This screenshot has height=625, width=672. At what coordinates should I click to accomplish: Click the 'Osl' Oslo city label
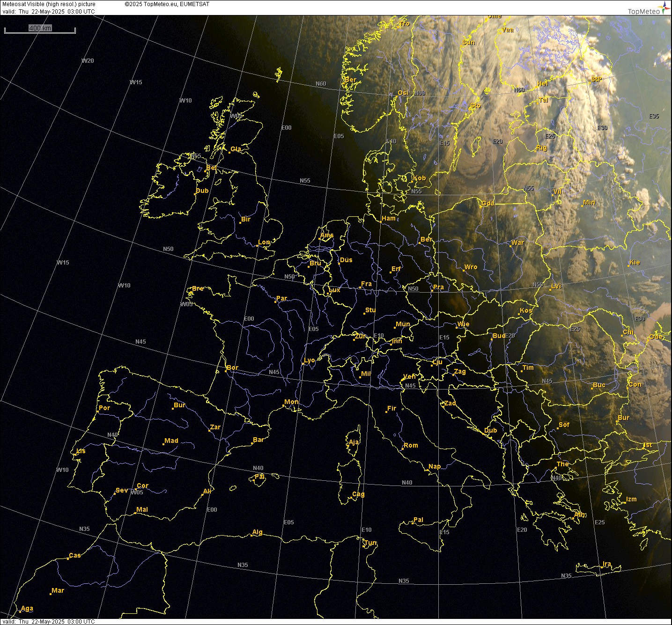(403, 93)
